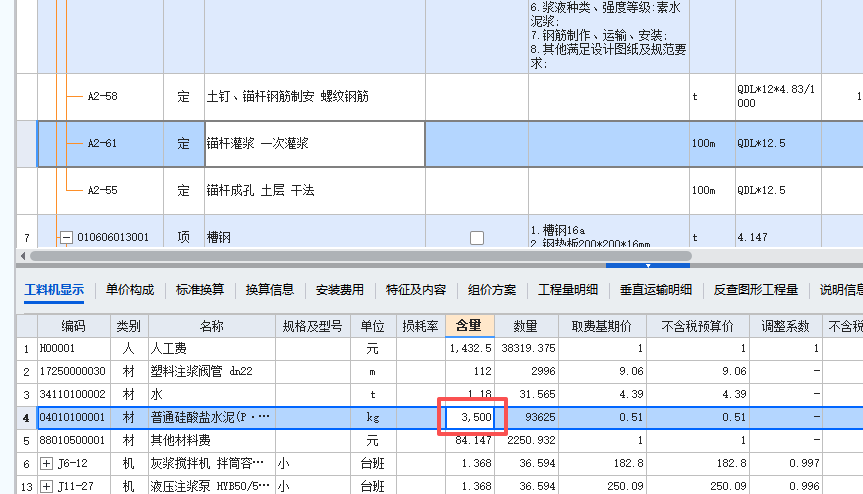Screen dimensions: 863x494
Task: Click the 编码 column header
Action: (x=74, y=326)
